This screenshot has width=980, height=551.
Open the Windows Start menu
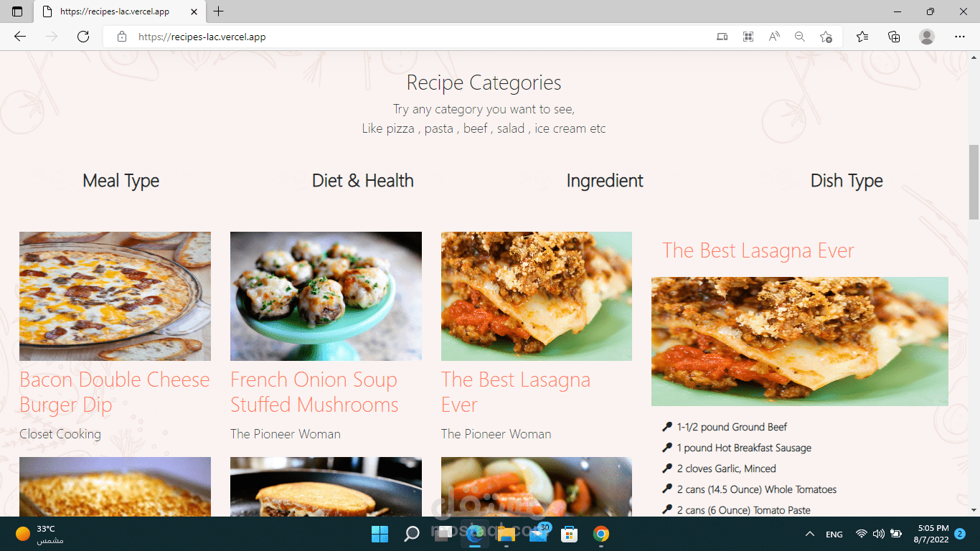pos(380,534)
